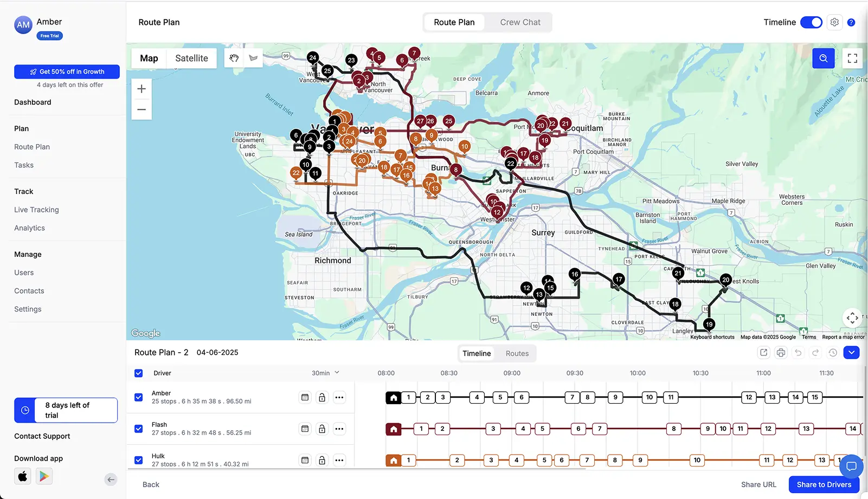Open more options for Hulk's route

click(340, 460)
